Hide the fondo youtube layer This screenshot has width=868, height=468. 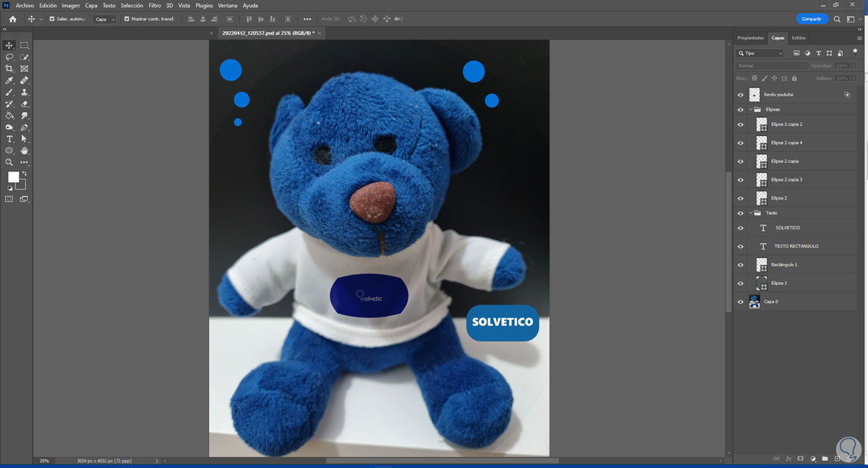[x=740, y=95]
